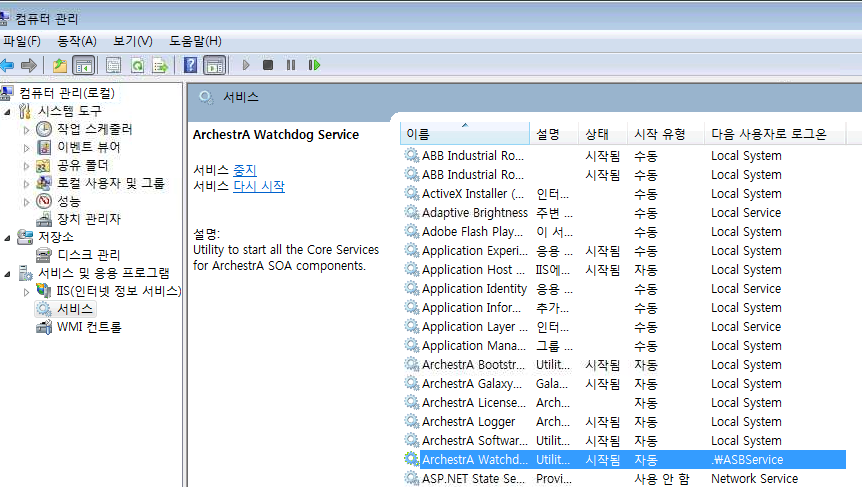This screenshot has width=862, height=487.
Task: Expand the 로컬 사용자 및 그룹 node arrow
Action: (x=26, y=184)
